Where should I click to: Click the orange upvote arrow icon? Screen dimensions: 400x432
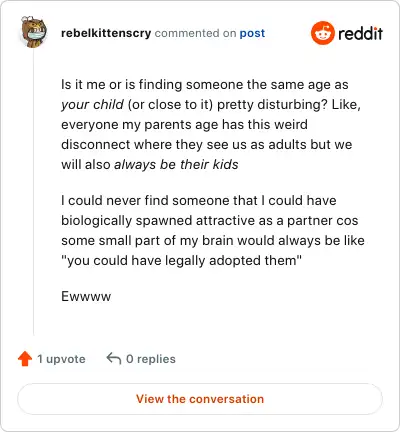tap(25, 359)
